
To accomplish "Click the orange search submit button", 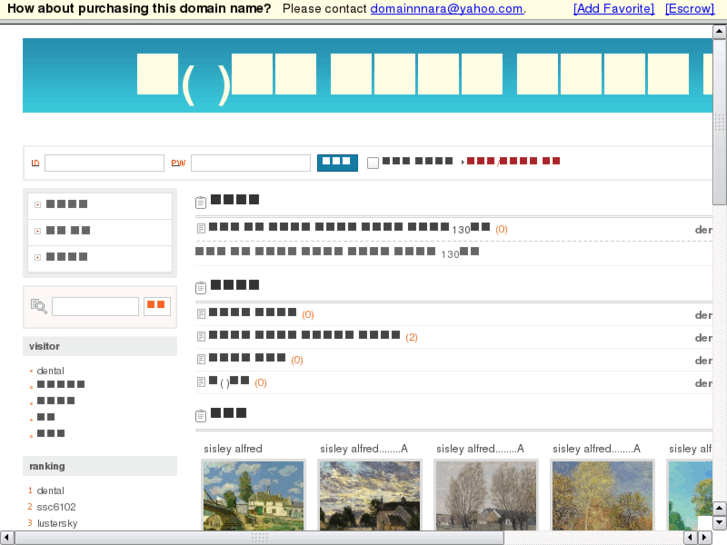I will coord(157,306).
